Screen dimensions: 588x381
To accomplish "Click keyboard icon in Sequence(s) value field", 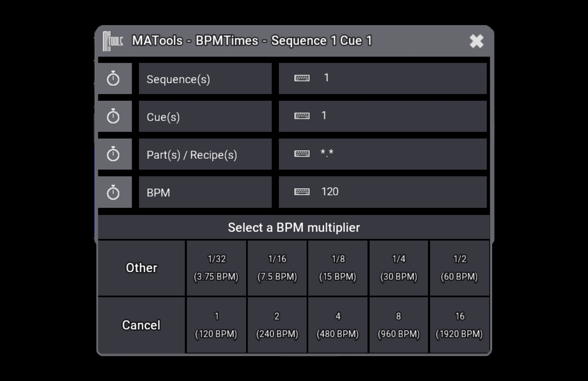I will pyautogui.click(x=302, y=78).
